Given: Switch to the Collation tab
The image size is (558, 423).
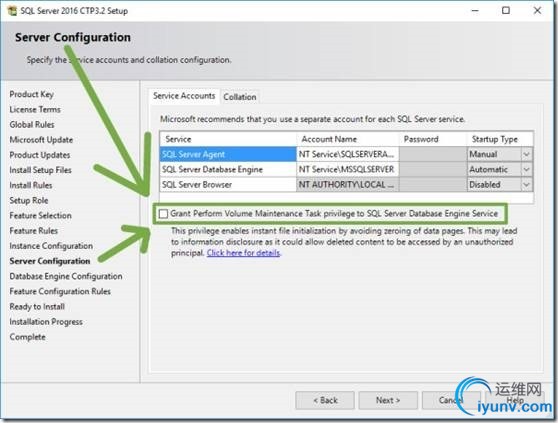Looking at the screenshot, I should [240, 97].
